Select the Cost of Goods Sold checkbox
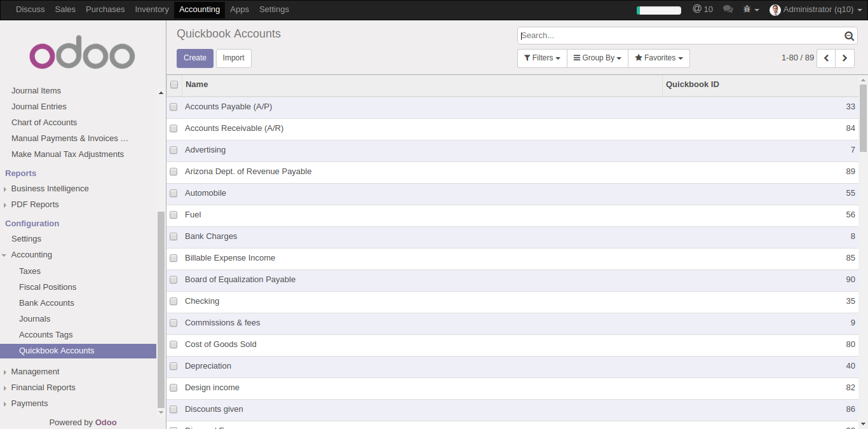 pyautogui.click(x=173, y=344)
